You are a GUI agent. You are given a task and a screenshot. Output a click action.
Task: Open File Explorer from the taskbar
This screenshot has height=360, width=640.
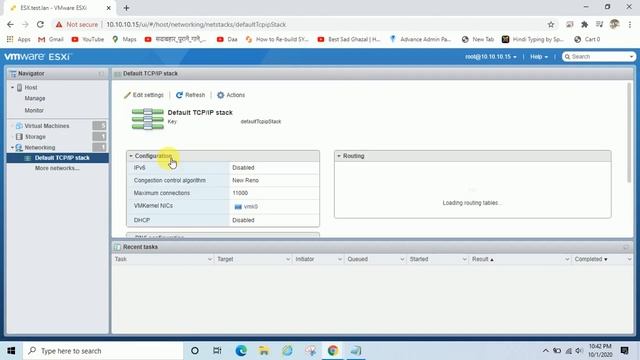tap(264, 351)
